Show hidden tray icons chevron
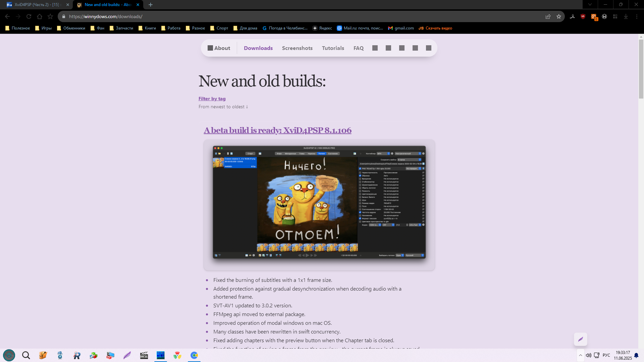This screenshot has width=644, height=362. [581, 355]
